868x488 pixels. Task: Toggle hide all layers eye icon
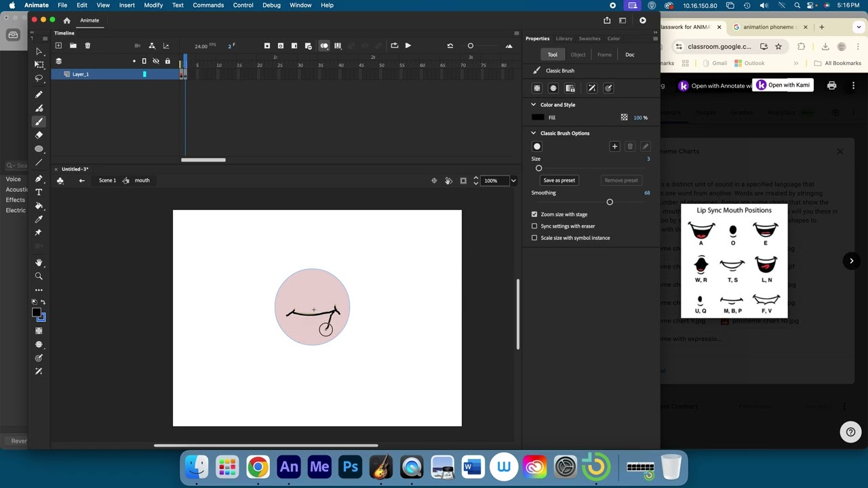pyautogui.click(x=156, y=61)
